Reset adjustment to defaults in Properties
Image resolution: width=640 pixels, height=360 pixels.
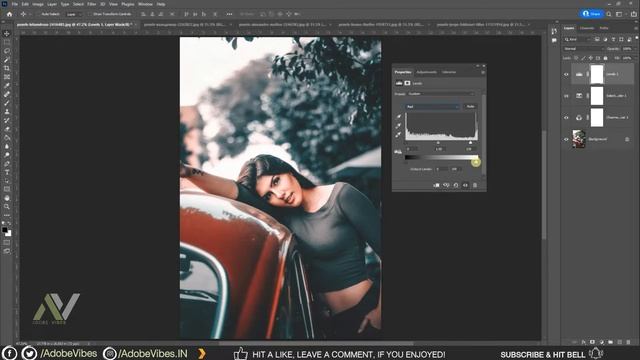tap(456, 185)
